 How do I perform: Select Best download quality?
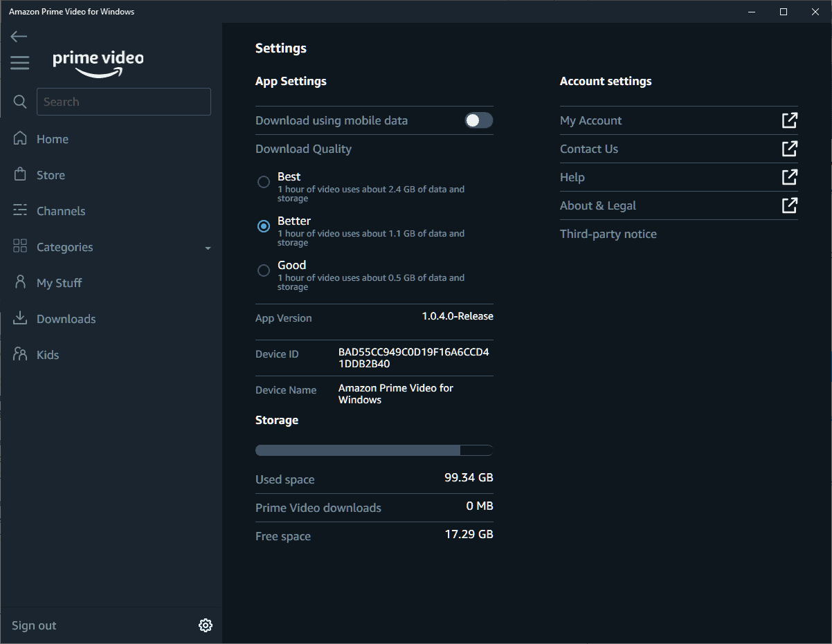[x=263, y=182]
